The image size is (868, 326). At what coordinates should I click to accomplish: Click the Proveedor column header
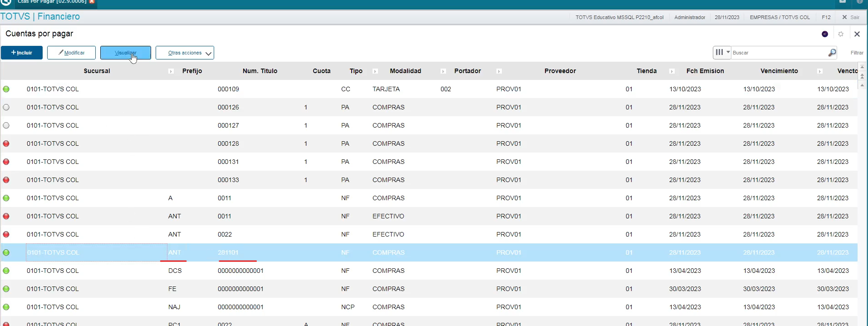click(x=560, y=71)
